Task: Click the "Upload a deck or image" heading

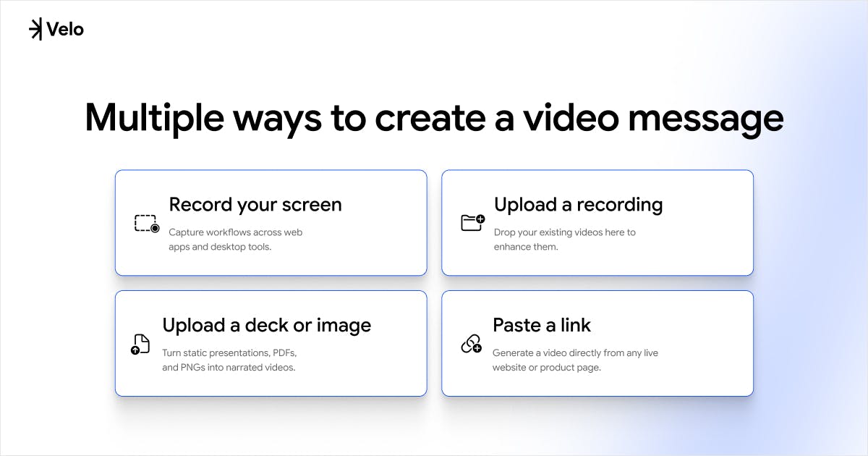Action: (x=267, y=326)
